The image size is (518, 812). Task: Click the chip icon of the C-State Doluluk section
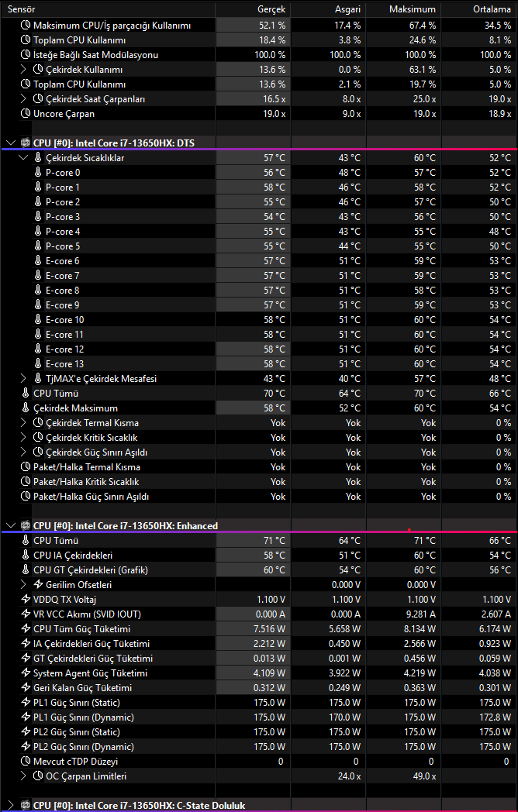(x=26, y=805)
